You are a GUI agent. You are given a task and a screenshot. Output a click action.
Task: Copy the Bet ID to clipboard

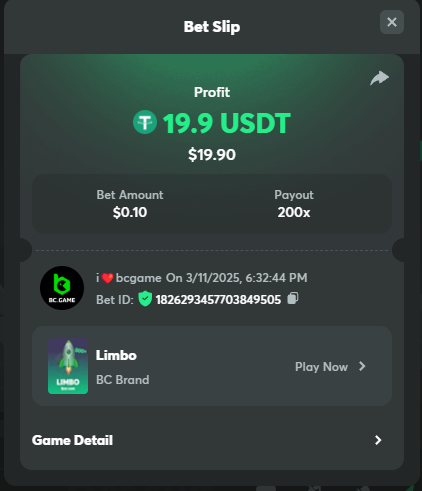293,298
